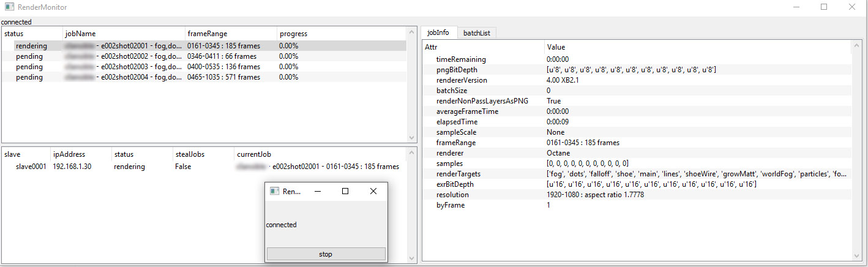Click the small dialog's window icon

[x=274, y=192]
